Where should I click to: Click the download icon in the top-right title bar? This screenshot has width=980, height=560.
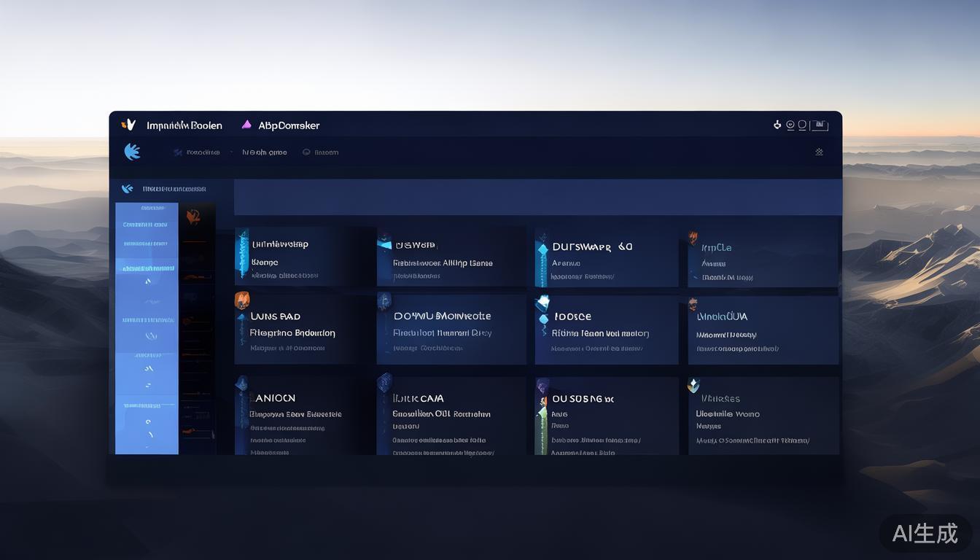coord(777,125)
